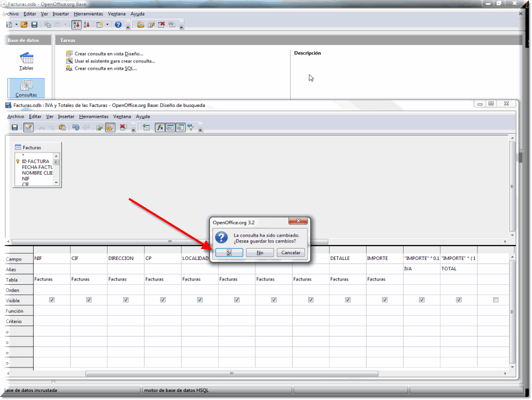Toggle the Functions fx icon
532x400 pixels.
click(x=160, y=128)
